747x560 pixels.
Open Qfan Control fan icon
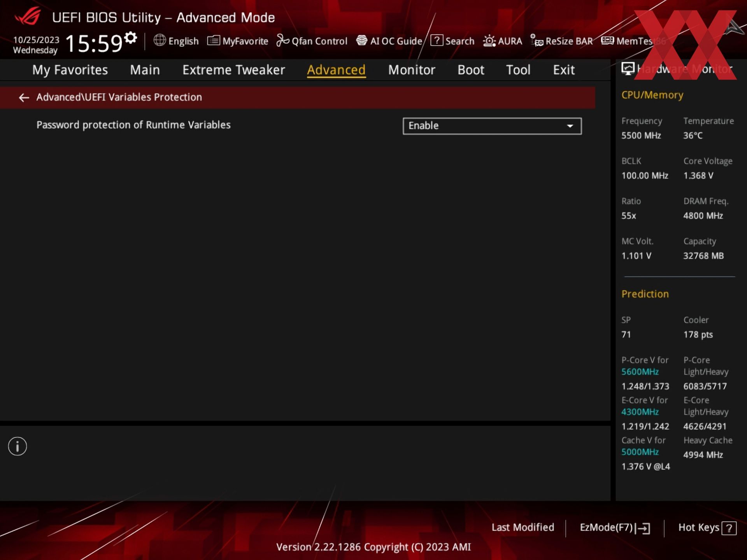tap(282, 40)
